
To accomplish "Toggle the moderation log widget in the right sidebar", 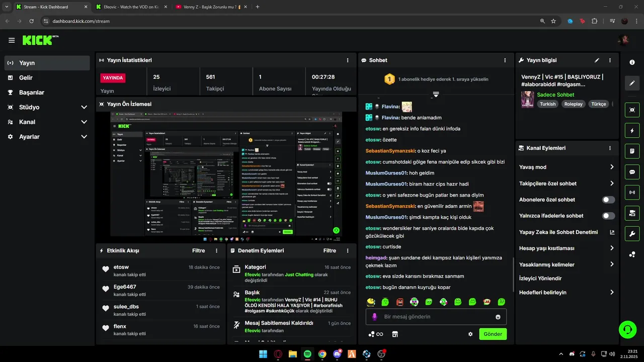I will [x=632, y=151].
